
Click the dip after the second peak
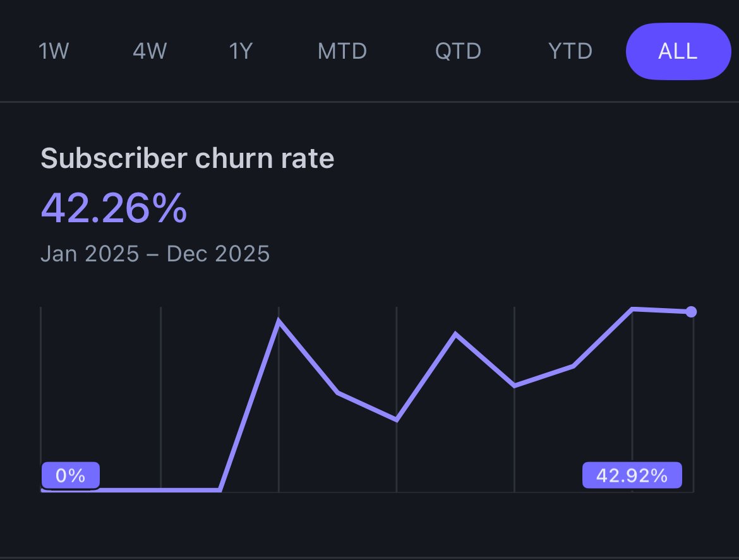click(x=514, y=386)
